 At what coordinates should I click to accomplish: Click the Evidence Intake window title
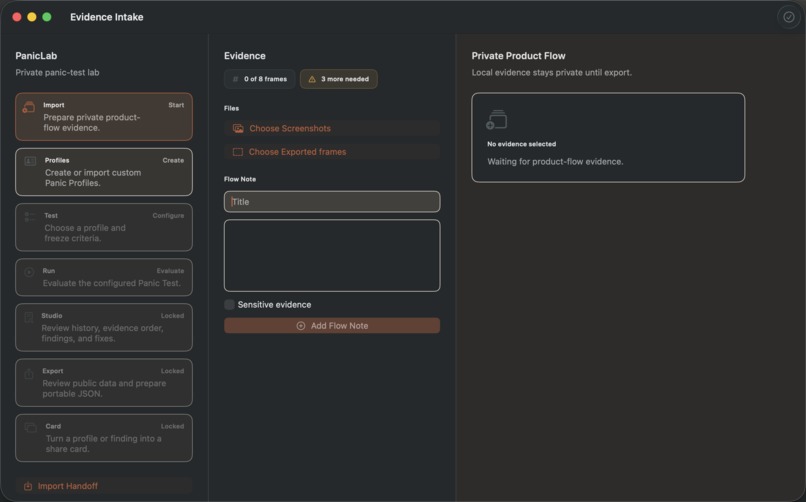[x=107, y=17]
